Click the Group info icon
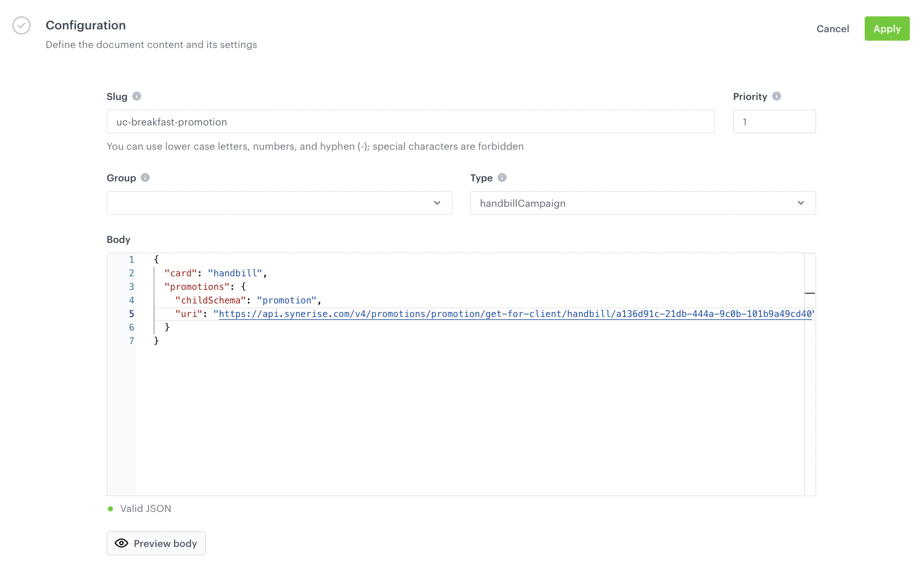The height and width of the screenshot is (582, 924). (145, 177)
